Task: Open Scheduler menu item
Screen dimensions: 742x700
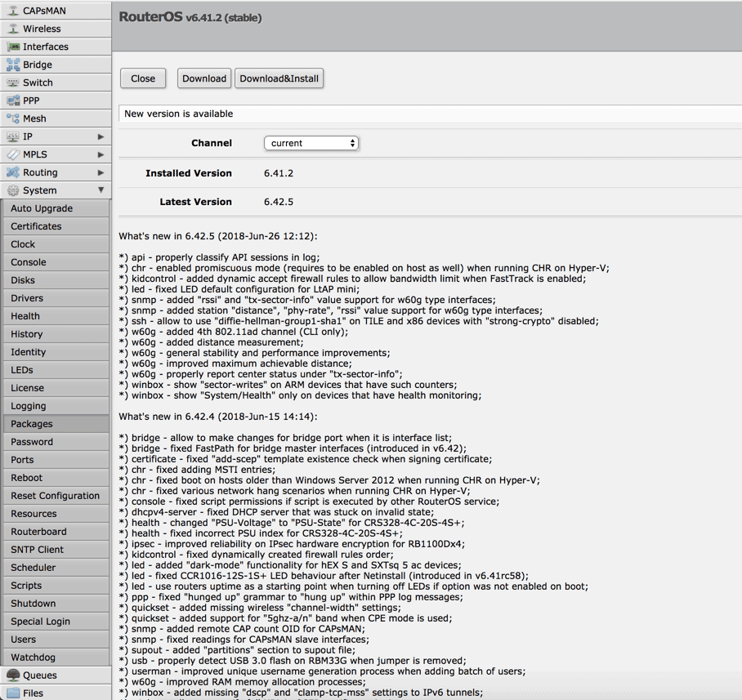Action: tap(56, 568)
